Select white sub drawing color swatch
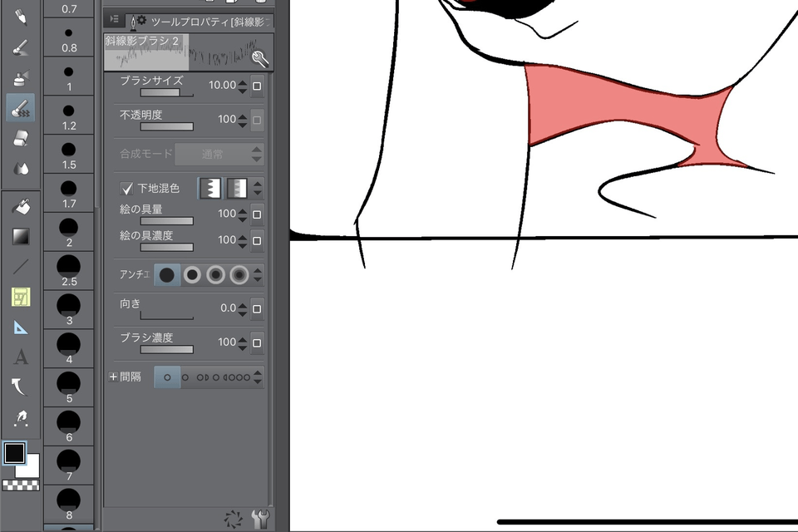 [x=31, y=467]
